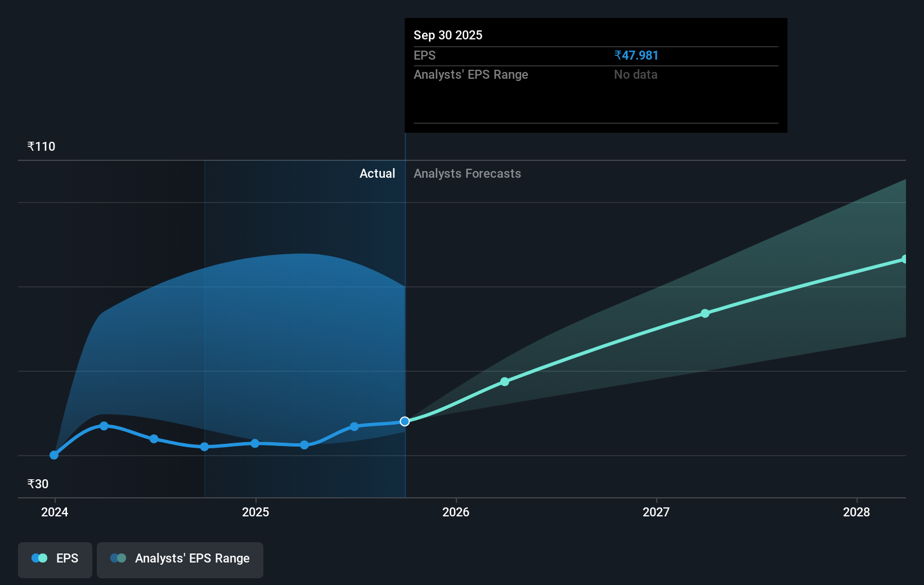The image size is (924, 585).
Task: Click the 2028 x-axis label
Action: (856, 512)
